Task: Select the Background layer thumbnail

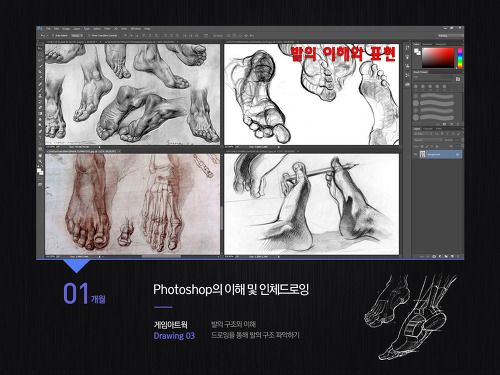Action: coord(423,154)
